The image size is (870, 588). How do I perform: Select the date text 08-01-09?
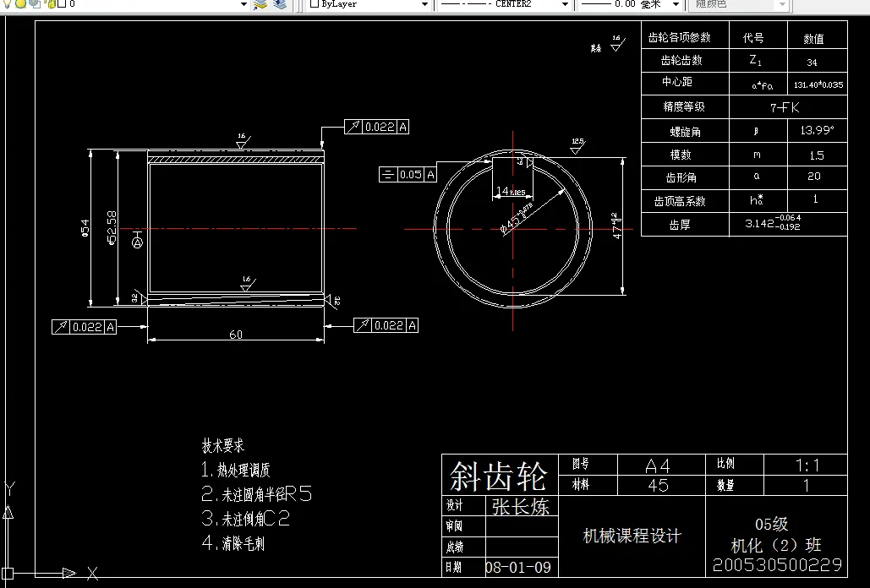[x=518, y=568]
